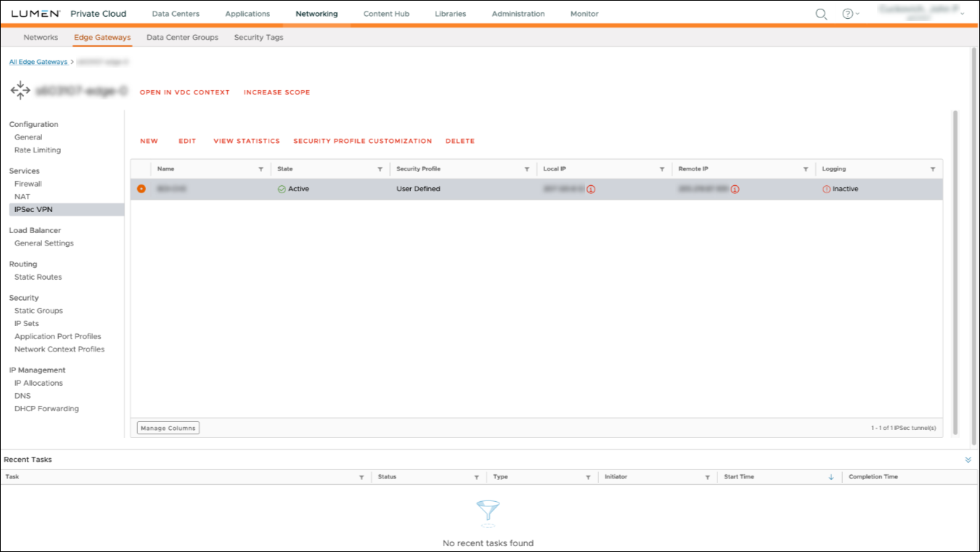Open the filter icon on Remote IP column
Viewport: 980px width, 552px height.
tap(805, 169)
